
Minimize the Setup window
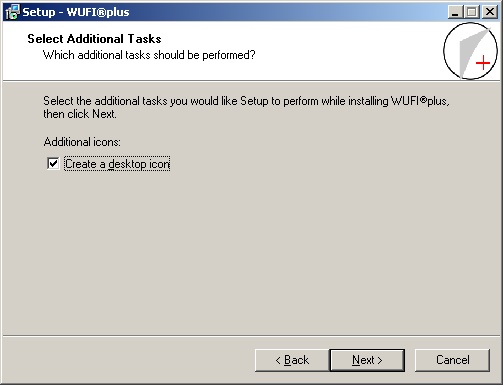(x=455, y=12)
